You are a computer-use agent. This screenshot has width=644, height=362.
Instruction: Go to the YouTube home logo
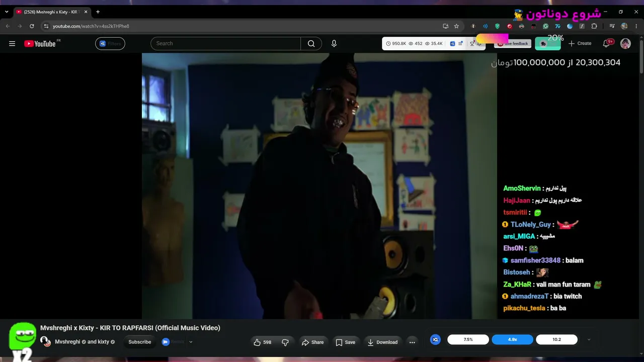tap(40, 44)
